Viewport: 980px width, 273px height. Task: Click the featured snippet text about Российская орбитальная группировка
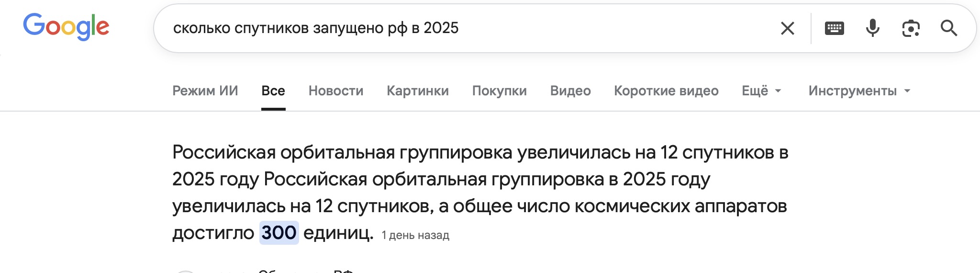(x=479, y=179)
